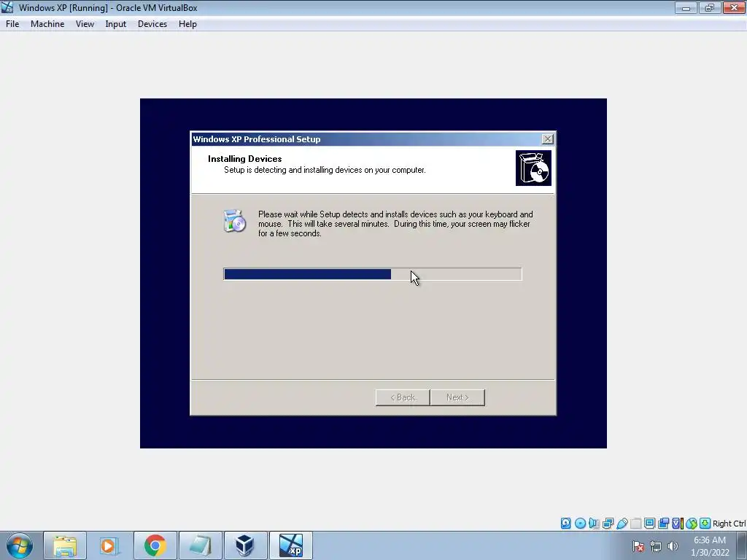Minimize the VirtualBox window
This screenshot has width=747, height=560.
pyautogui.click(x=686, y=7)
